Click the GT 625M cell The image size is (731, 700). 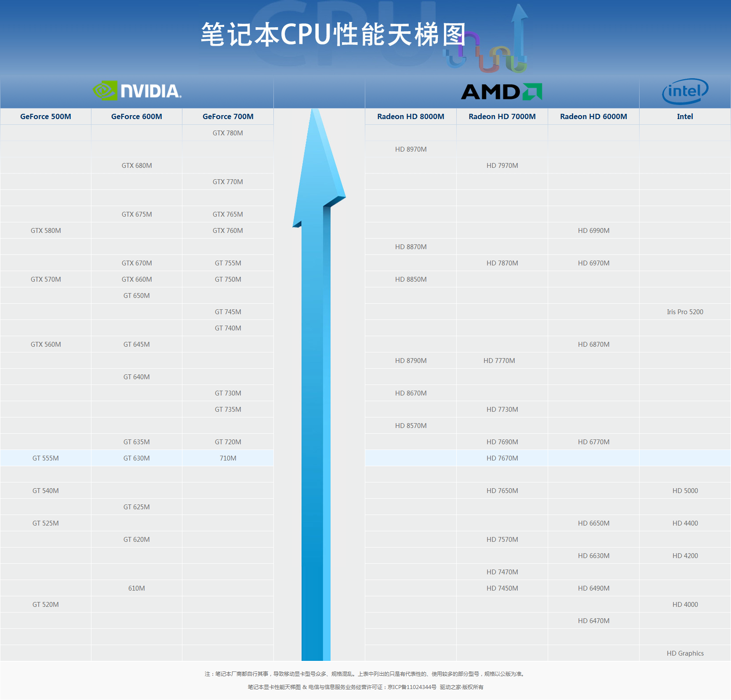tap(137, 507)
